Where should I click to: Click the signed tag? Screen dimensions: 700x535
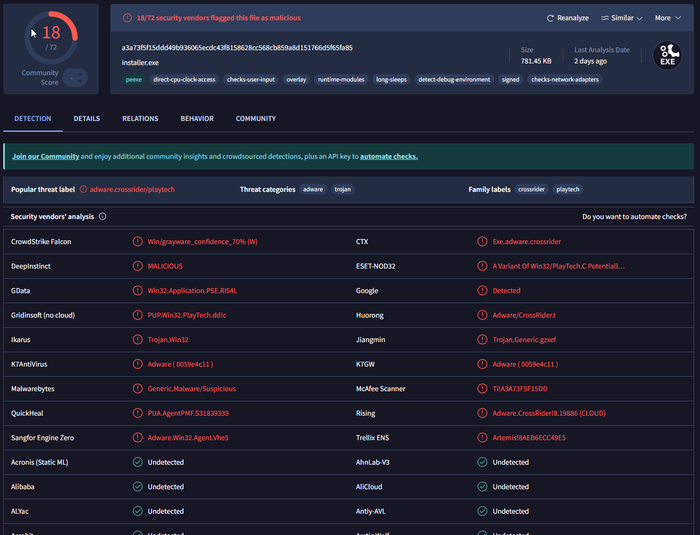click(x=510, y=79)
